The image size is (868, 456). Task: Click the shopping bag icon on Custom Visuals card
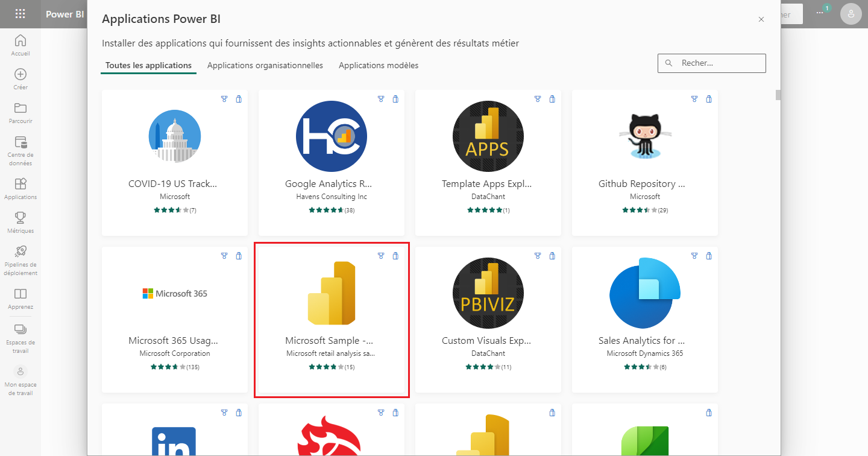[552, 256]
